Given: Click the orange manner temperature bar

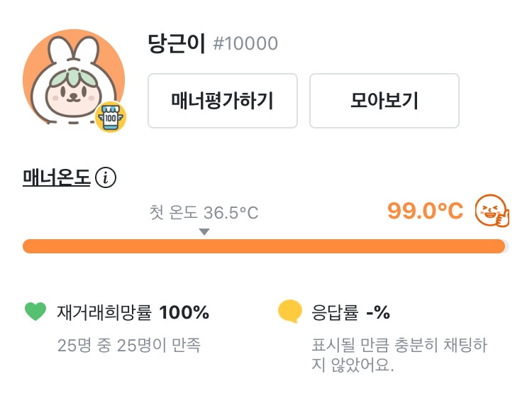Looking at the screenshot, I should point(262,246).
